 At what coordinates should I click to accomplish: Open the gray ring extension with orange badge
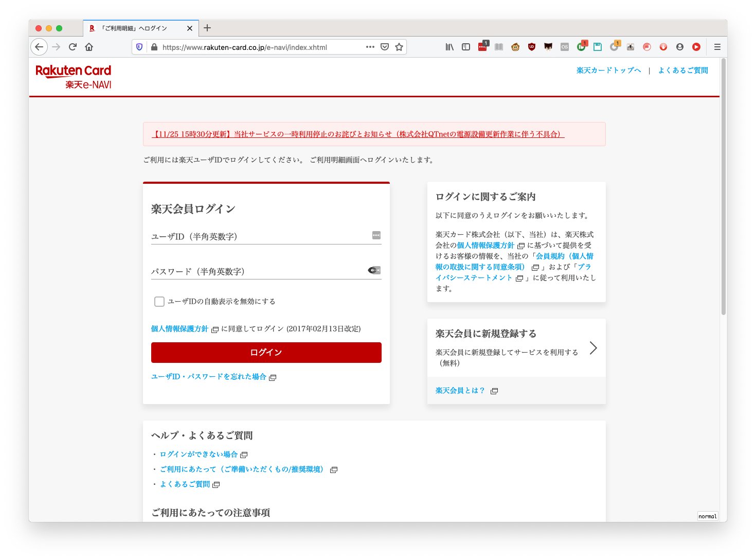point(614,46)
